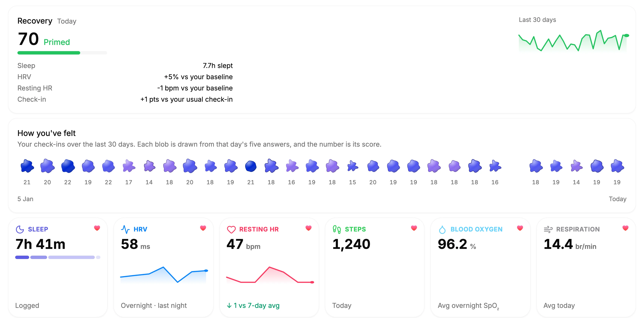Open the HRV card title
This screenshot has width=644, height=318.
tap(140, 229)
